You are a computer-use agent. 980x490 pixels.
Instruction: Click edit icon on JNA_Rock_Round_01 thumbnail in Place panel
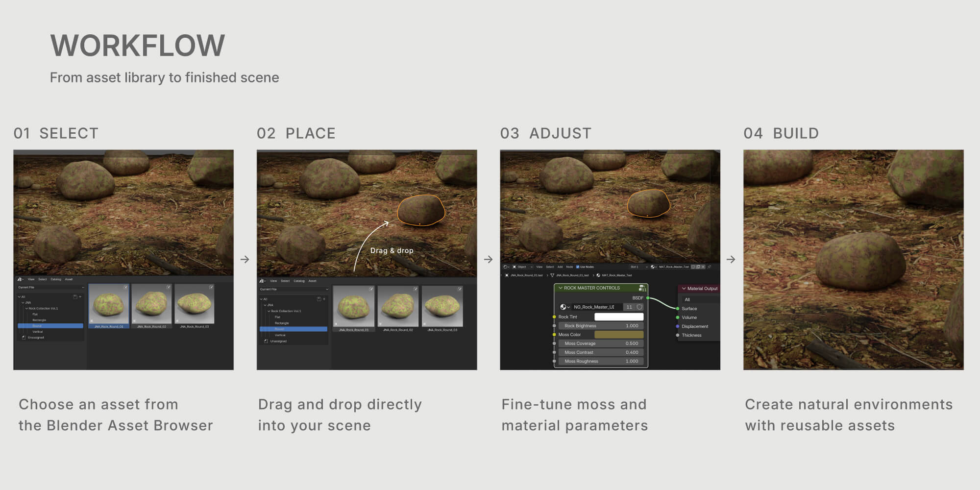(371, 289)
